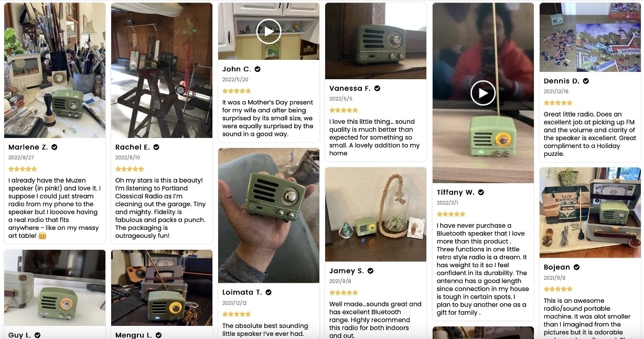Click verified badge next to Jamey S.
The image size is (644, 339).
click(370, 271)
